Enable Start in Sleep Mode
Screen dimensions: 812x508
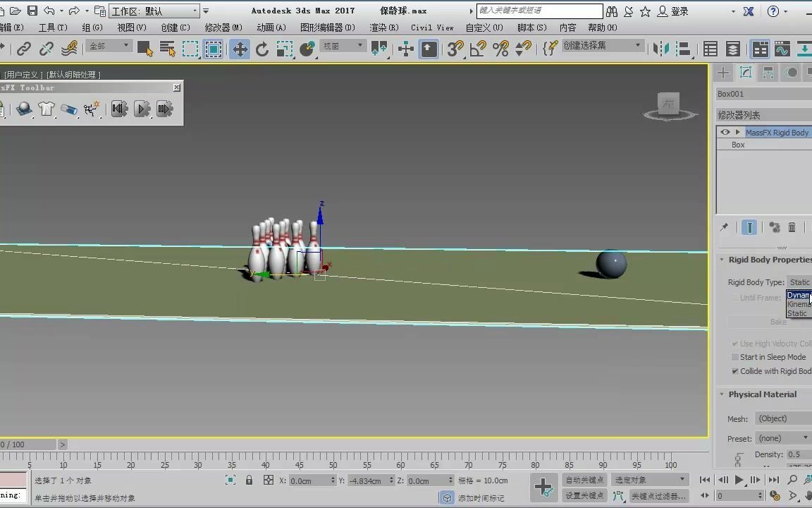click(735, 357)
